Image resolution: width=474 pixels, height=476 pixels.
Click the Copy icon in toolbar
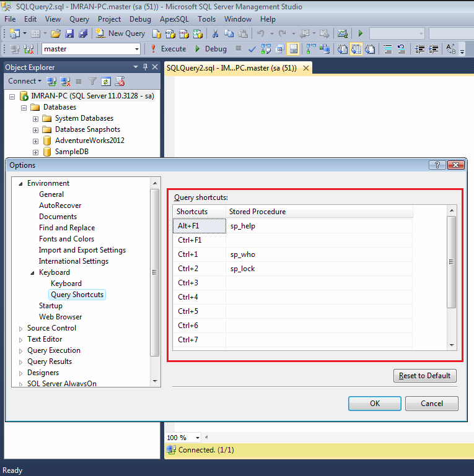coord(229,33)
